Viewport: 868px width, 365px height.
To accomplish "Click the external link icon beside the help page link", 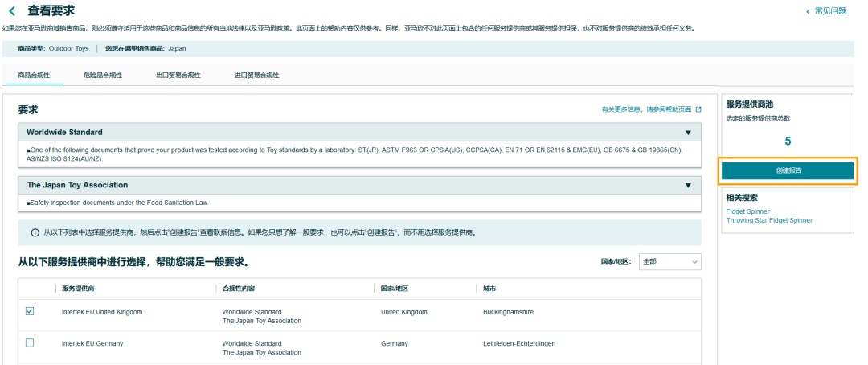I will pos(698,109).
